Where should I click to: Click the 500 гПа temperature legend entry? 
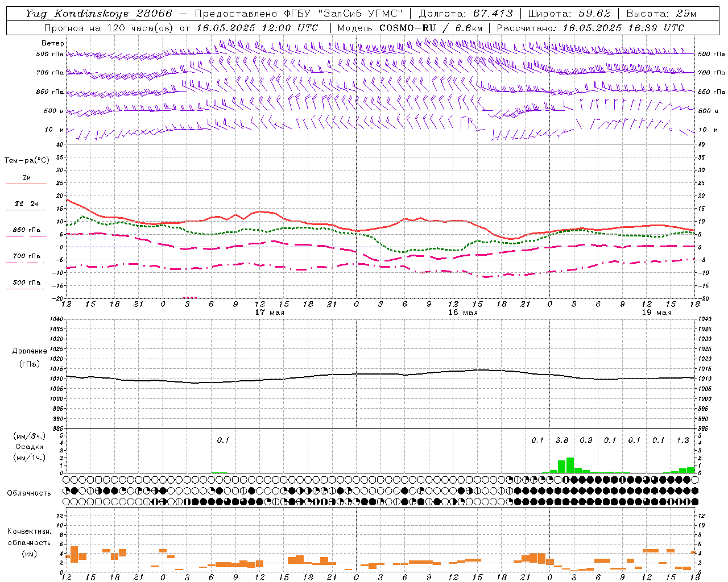point(26,282)
